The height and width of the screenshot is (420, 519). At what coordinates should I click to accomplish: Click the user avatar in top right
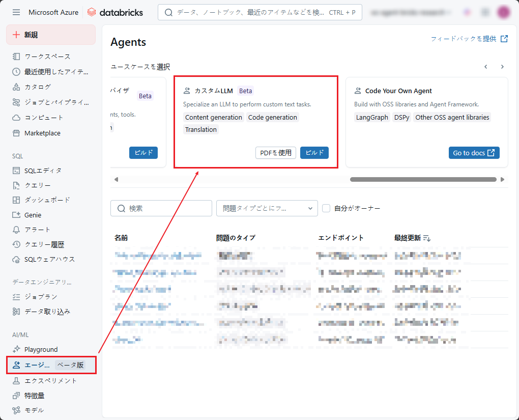(x=503, y=12)
